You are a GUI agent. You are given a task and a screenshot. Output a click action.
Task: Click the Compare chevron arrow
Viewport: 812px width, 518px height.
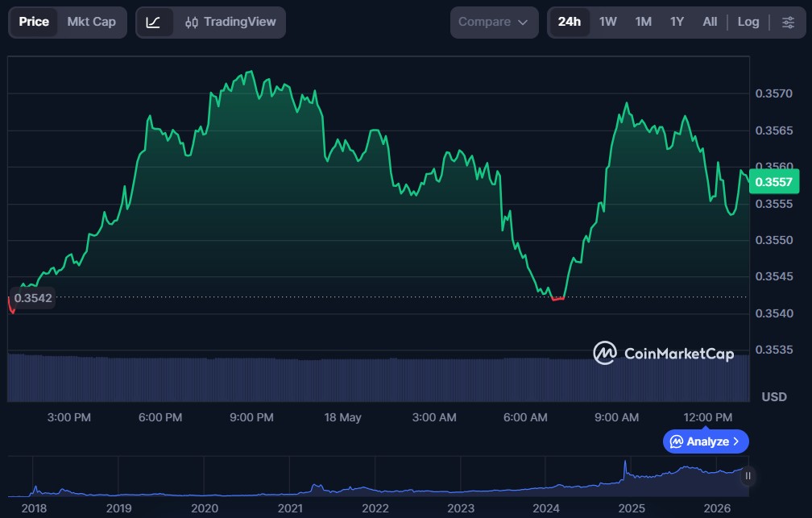tap(523, 23)
